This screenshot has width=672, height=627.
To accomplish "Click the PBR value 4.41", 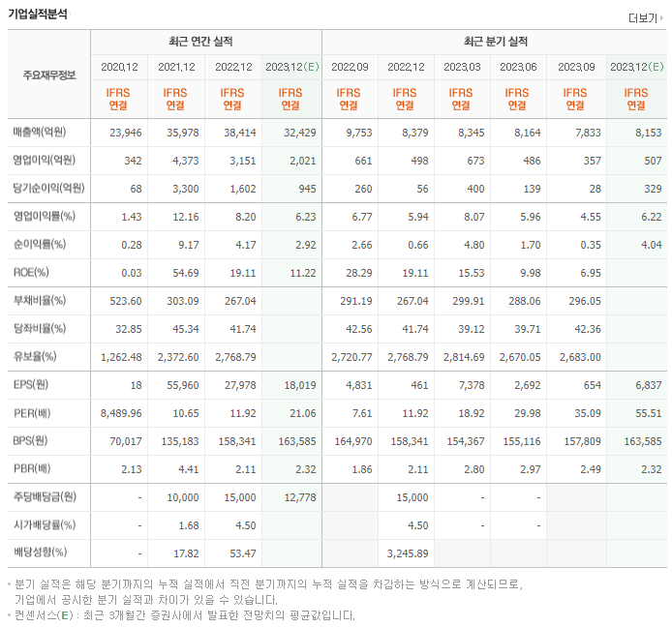I will (189, 470).
